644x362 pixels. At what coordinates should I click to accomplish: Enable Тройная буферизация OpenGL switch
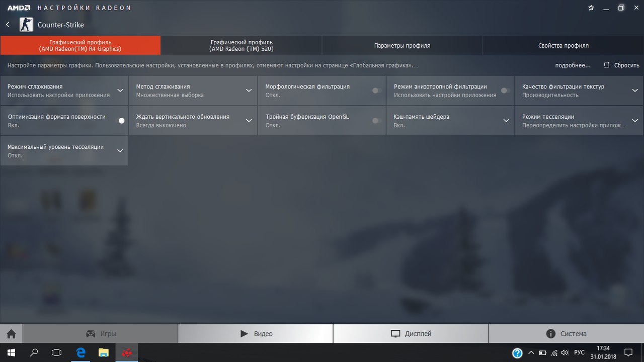point(376,121)
